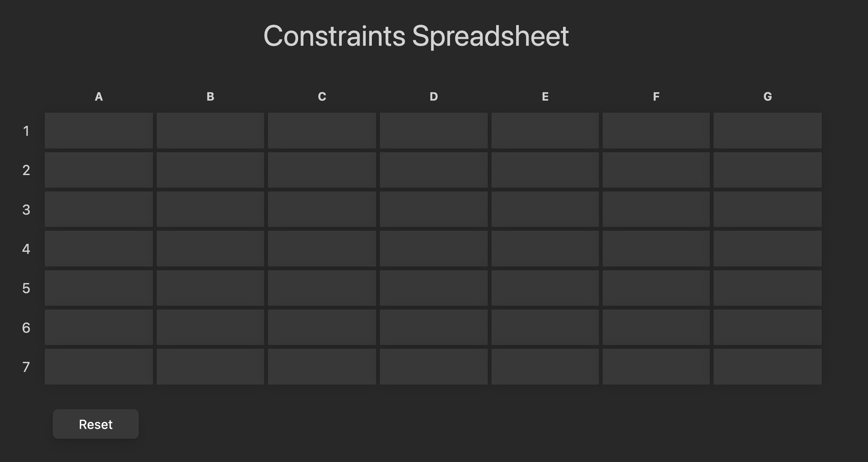Image resolution: width=868 pixels, height=462 pixels.
Task: Click cell C6 input field
Action: 322,327
